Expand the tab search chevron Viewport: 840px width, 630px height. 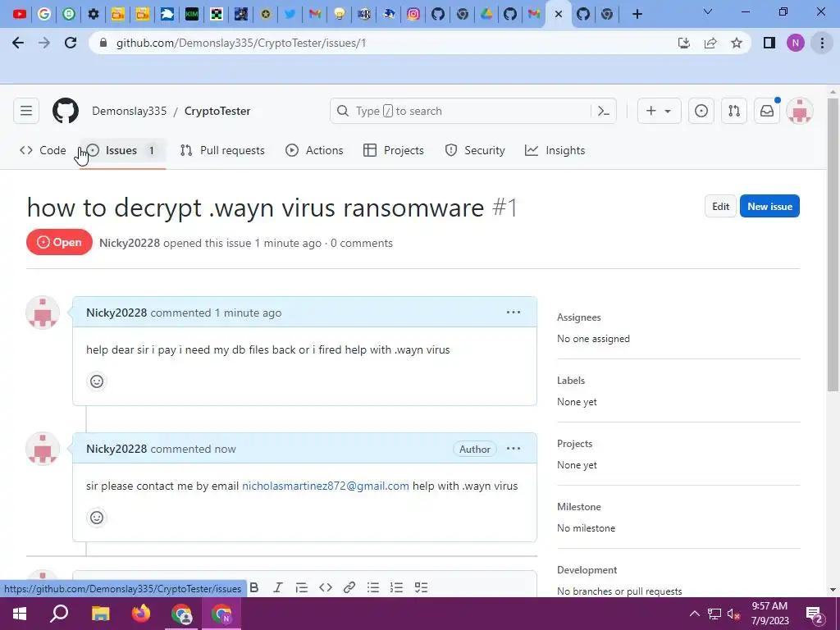(708, 11)
